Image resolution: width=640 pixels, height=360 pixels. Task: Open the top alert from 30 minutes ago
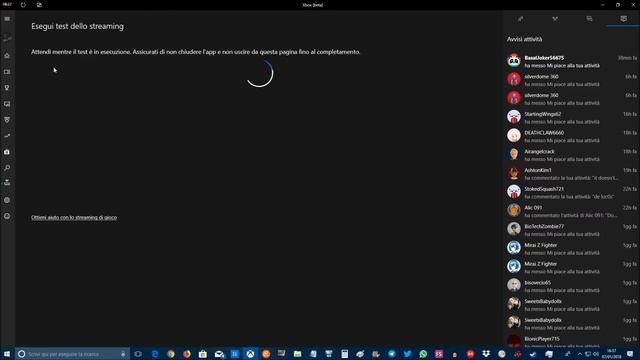pos(571,61)
